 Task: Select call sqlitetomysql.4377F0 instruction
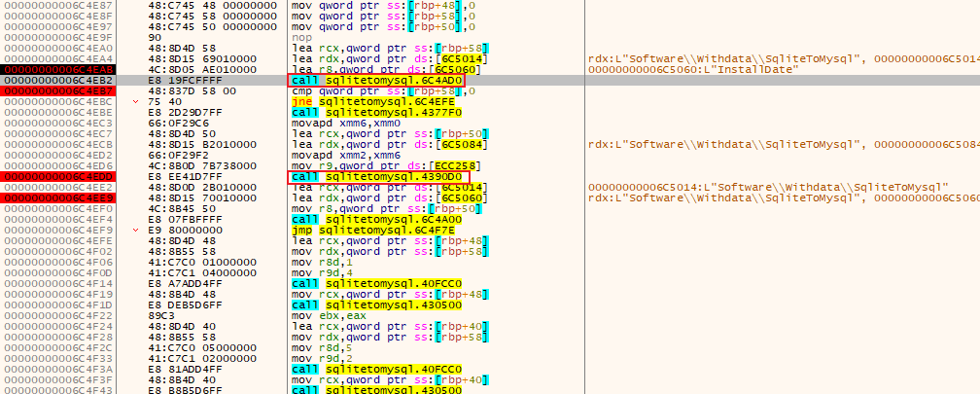(377, 113)
